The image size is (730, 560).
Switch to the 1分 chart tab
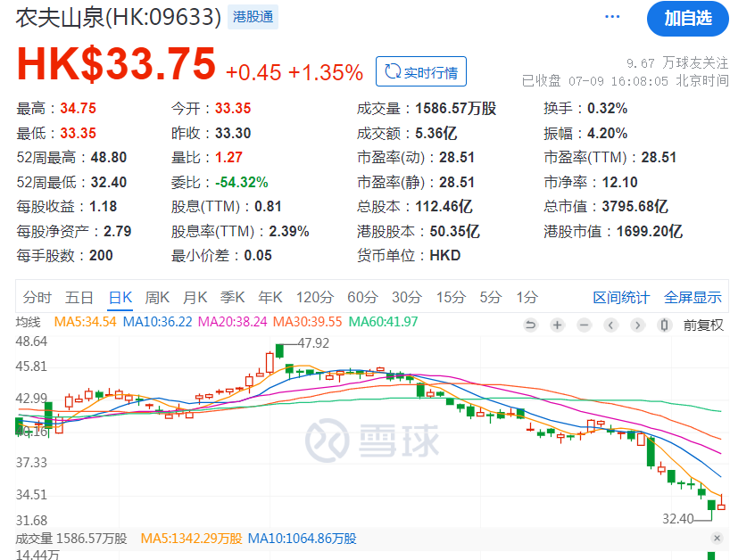[527, 297]
